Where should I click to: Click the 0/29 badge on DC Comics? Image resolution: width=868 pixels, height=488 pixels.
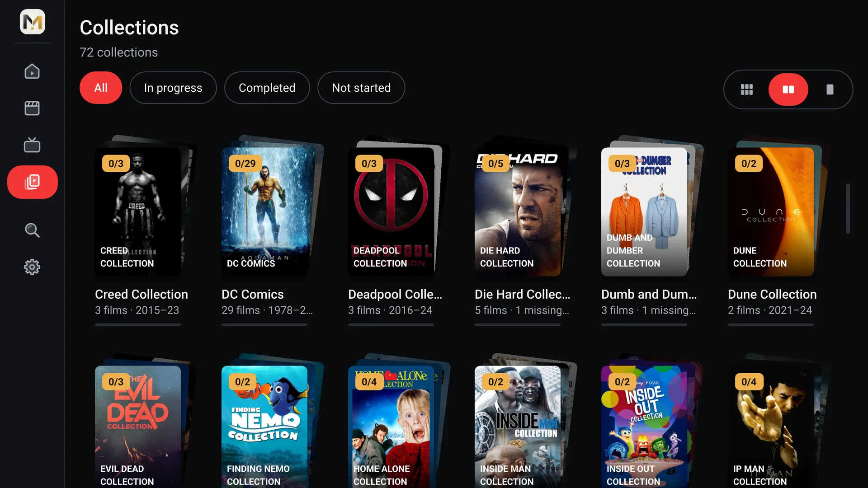pyautogui.click(x=245, y=164)
